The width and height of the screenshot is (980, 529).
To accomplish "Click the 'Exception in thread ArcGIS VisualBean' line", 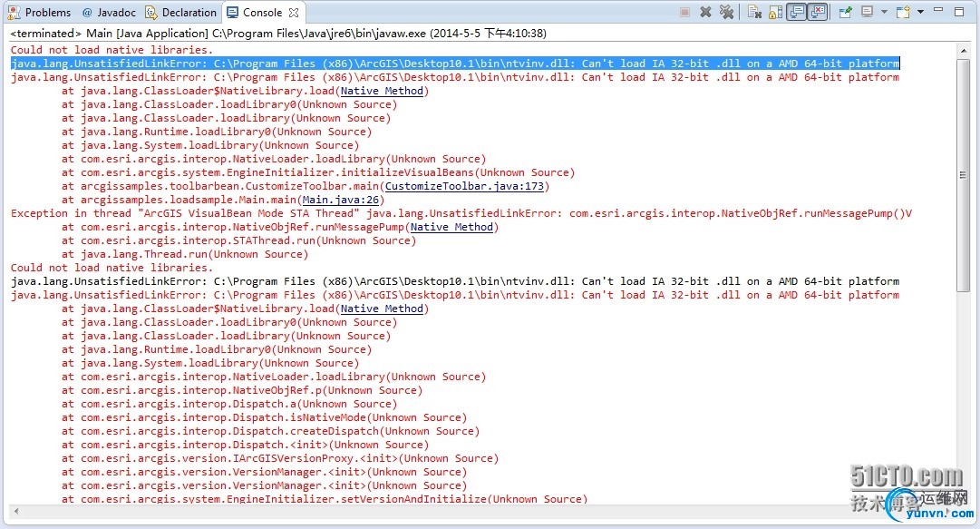I will (x=461, y=213).
